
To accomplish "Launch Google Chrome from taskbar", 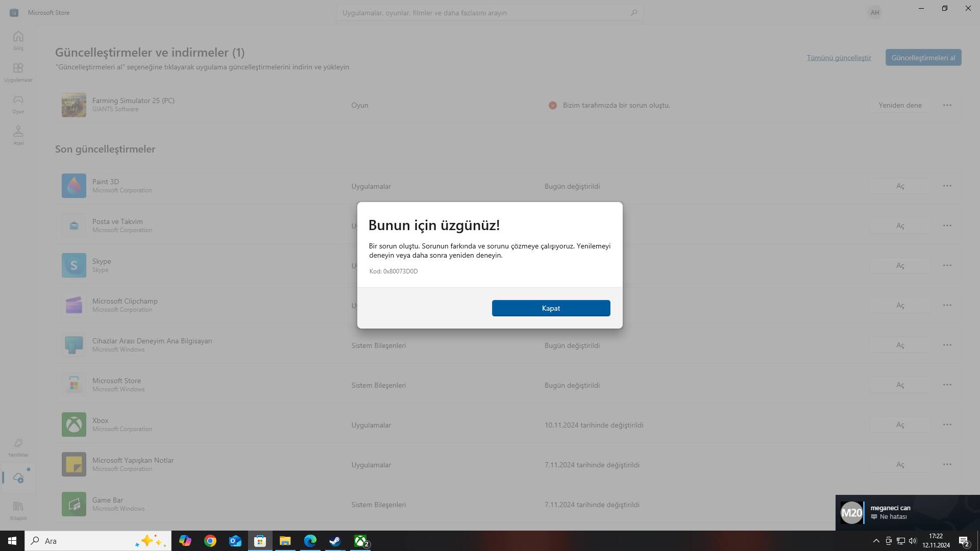I will (210, 541).
